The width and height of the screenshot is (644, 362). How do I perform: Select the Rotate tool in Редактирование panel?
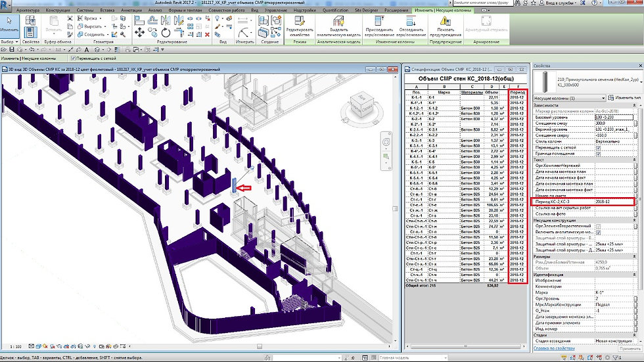pos(166,32)
